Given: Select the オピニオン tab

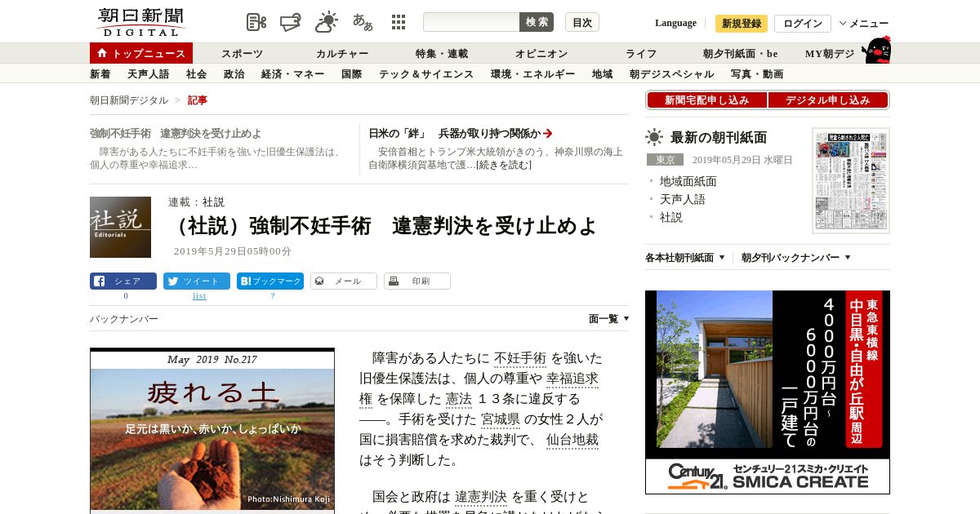Looking at the screenshot, I should pos(541,54).
